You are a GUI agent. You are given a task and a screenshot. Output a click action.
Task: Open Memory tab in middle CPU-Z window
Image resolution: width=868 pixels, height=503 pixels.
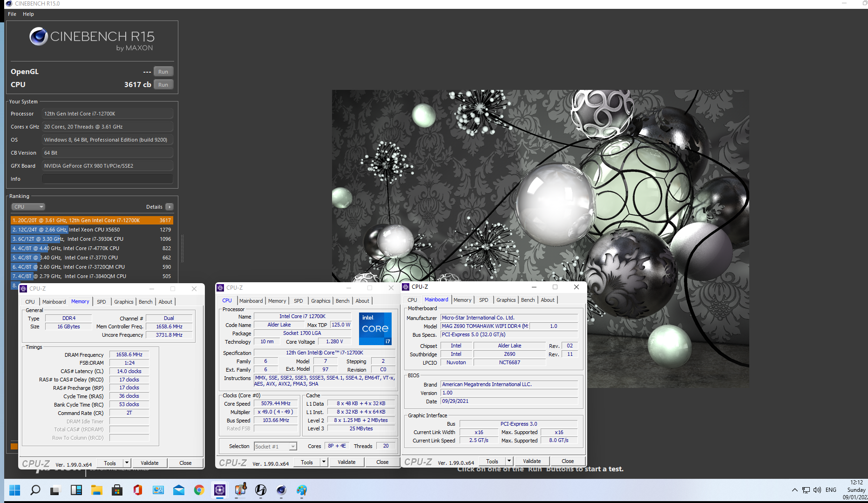click(277, 301)
